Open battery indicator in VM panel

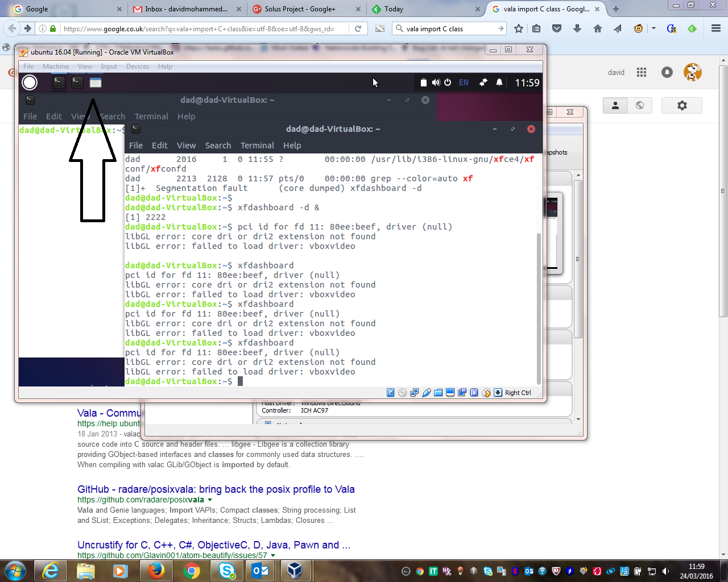[424, 82]
